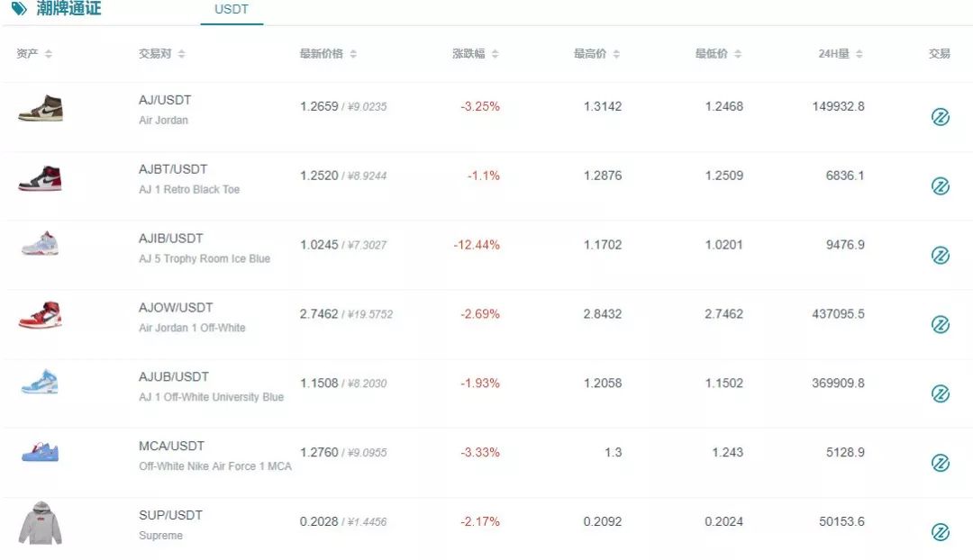This screenshot has height=560, width=973.
Task: Sort by 最高价 column arrows
Action: pos(616,54)
